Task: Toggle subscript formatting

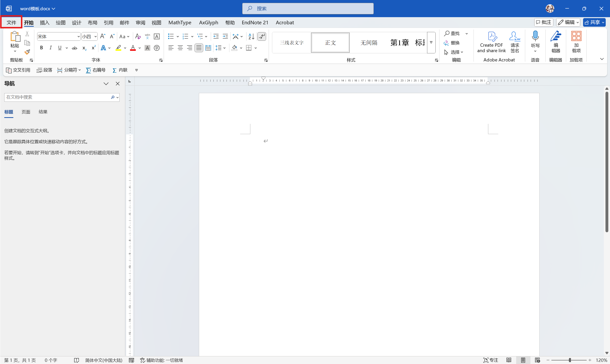Action: tap(84, 48)
